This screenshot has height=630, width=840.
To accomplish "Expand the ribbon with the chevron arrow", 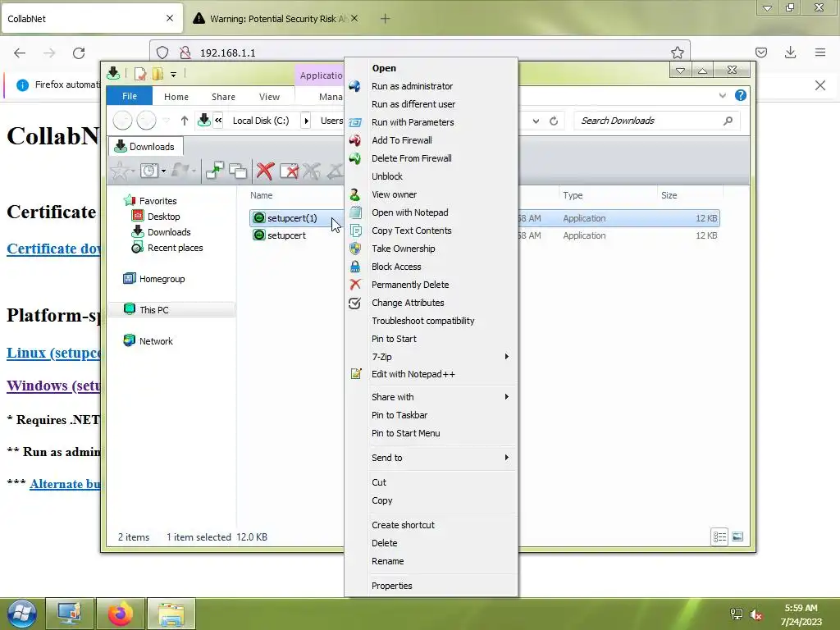I will [x=722, y=96].
